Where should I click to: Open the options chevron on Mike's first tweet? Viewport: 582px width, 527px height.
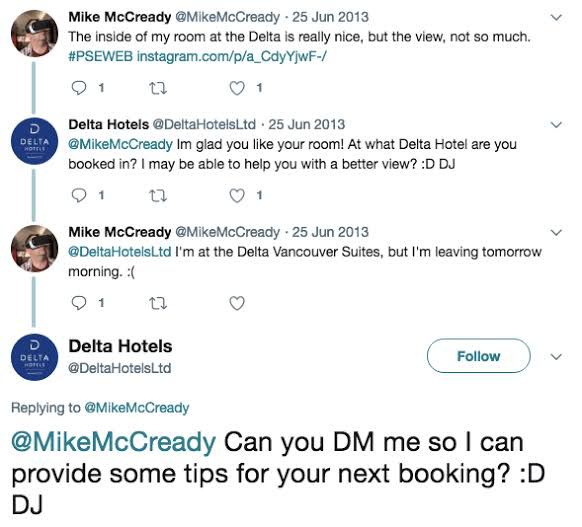tap(556, 17)
